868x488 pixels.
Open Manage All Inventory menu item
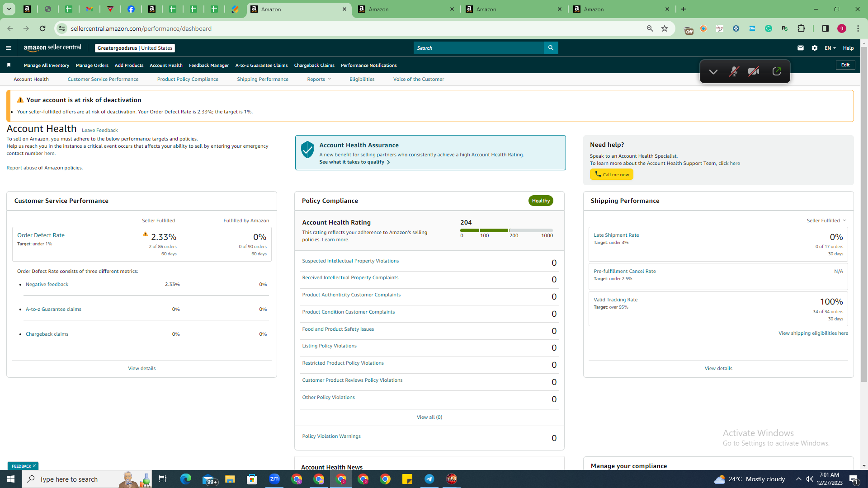tap(47, 66)
